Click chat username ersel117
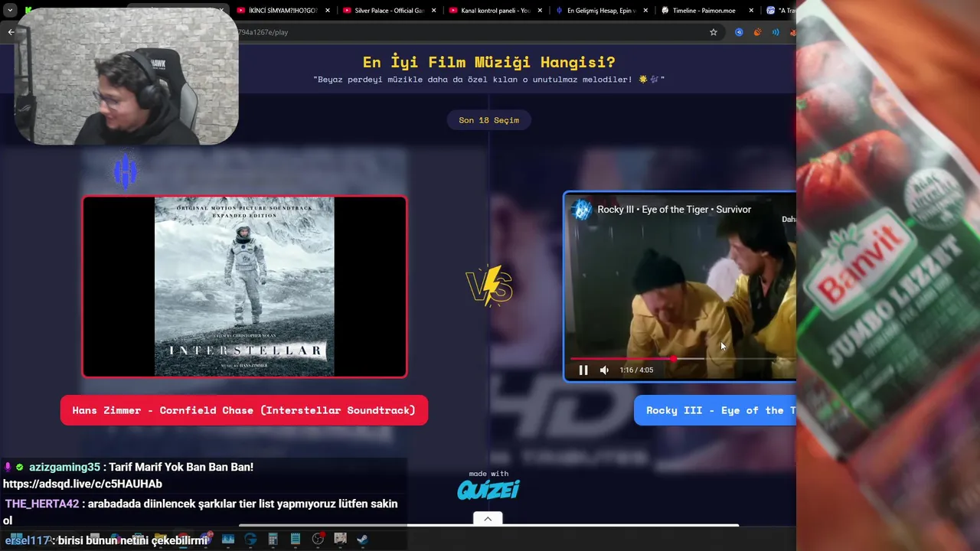 coord(27,540)
